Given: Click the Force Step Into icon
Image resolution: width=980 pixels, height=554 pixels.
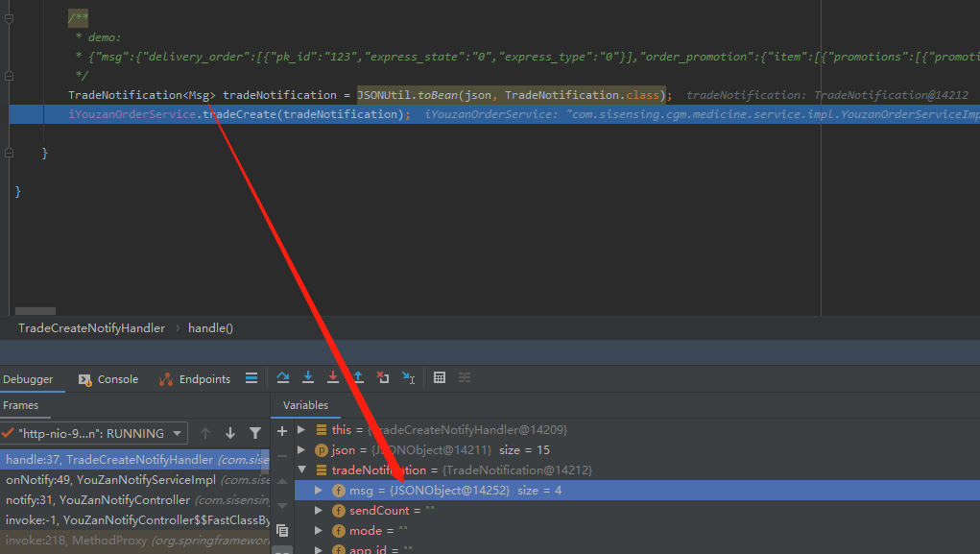Looking at the screenshot, I should pos(331,377).
